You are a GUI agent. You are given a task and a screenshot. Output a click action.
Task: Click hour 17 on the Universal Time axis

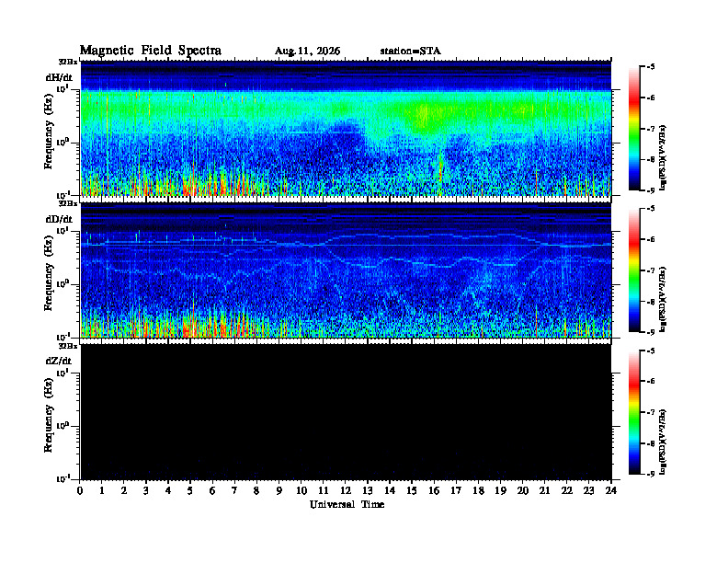457,491
